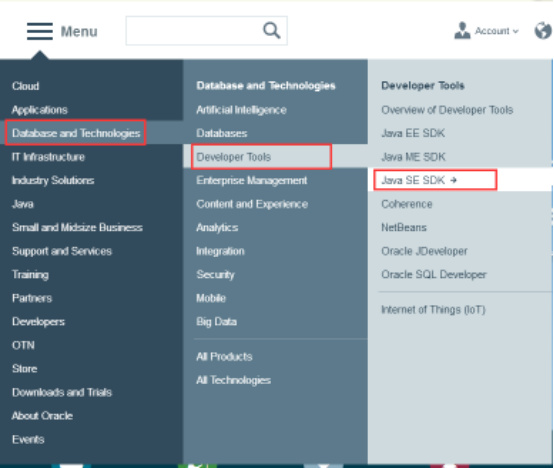
Task: Open Enterprise Management submenu item
Action: click(x=252, y=180)
